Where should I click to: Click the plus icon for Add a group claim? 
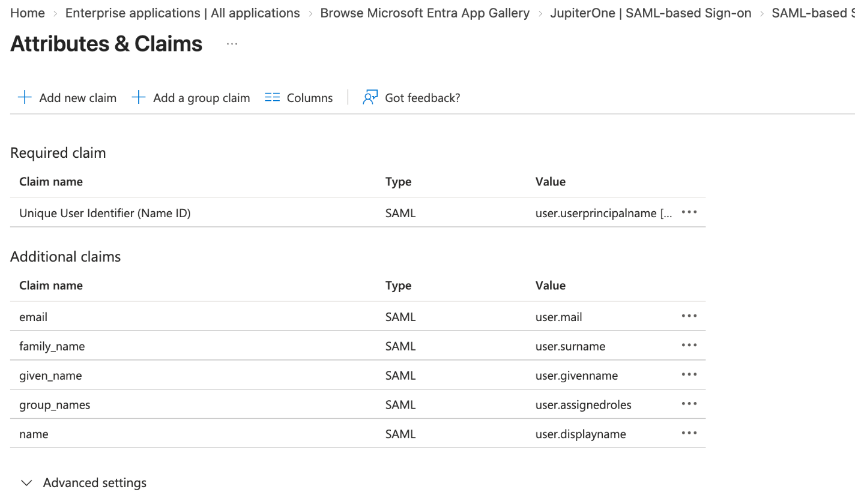pyautogui.click(x=139, y=97)
